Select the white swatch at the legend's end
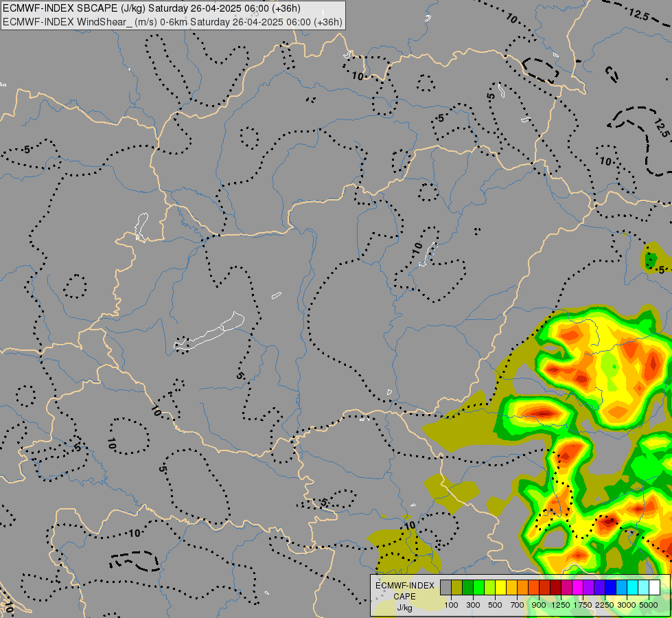This screenshot has height=618, width=672. point(654,587)
